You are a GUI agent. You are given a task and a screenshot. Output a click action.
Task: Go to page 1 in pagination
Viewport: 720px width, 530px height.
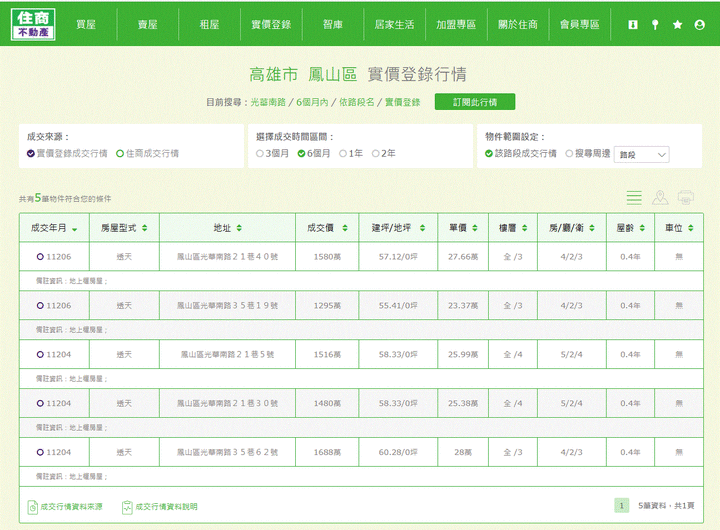tap(621, 506)
